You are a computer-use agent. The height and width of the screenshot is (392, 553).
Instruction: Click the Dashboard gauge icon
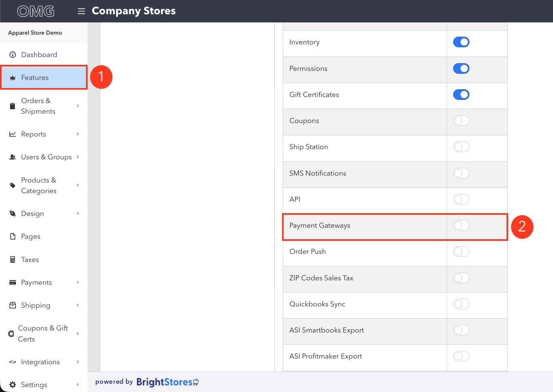pyautogui.click(x=13, y=55)
